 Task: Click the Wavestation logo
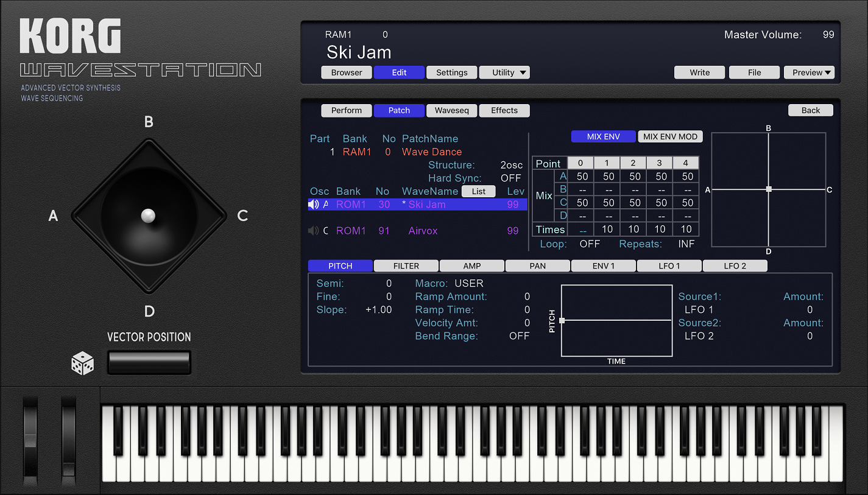140,70
